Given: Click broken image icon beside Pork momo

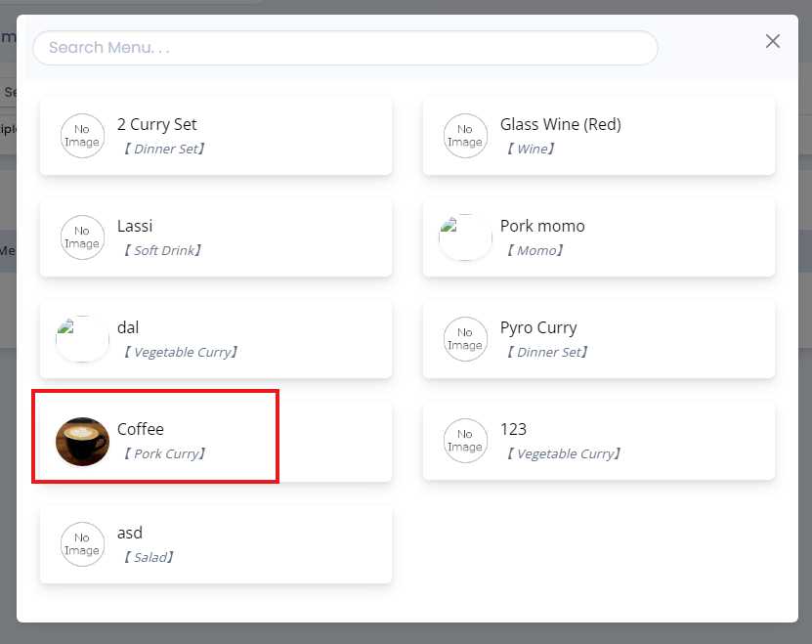Looking at the screenshot, I should pyautogui.click(x=465, y=237).
